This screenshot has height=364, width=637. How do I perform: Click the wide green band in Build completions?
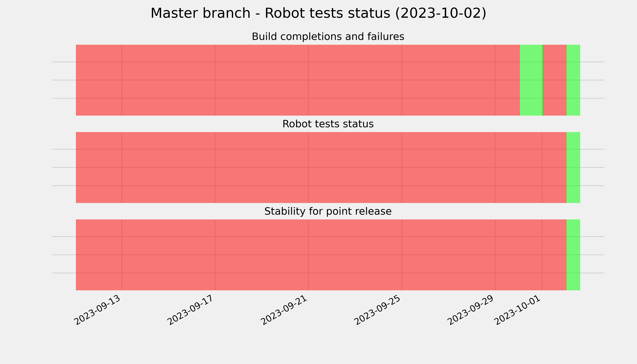click(531, 80)
